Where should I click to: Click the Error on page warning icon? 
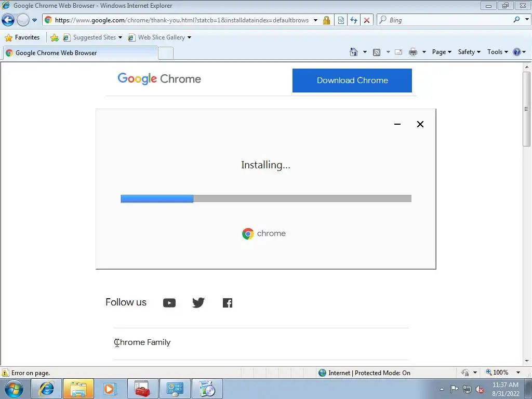coord(5,373)
